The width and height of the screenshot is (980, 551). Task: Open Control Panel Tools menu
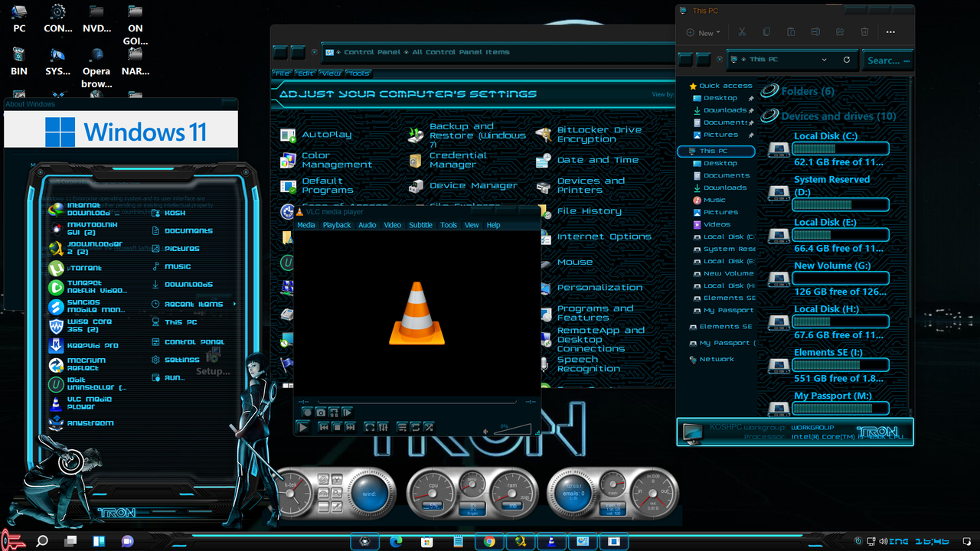point(358,73)
